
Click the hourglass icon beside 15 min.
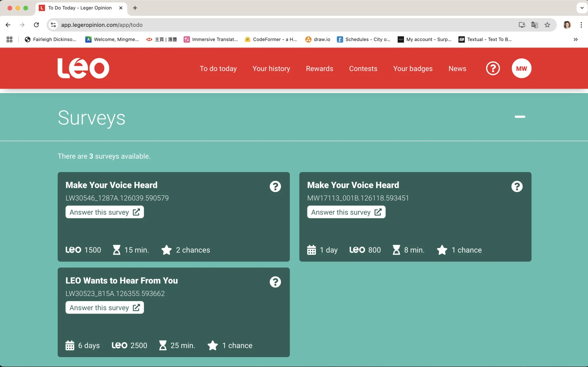pyautogui.click(x=116, y=250)
